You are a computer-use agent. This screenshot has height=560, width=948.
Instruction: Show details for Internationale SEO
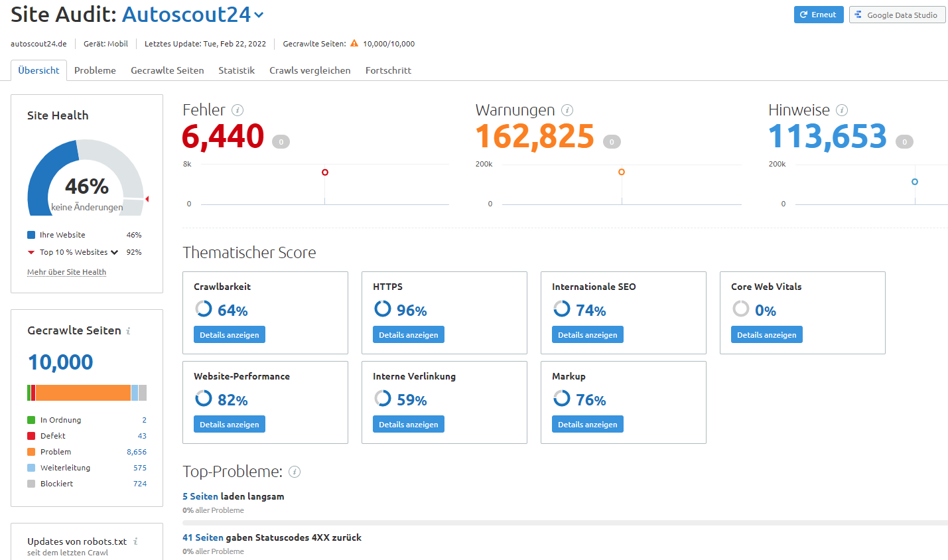[588, 334]
